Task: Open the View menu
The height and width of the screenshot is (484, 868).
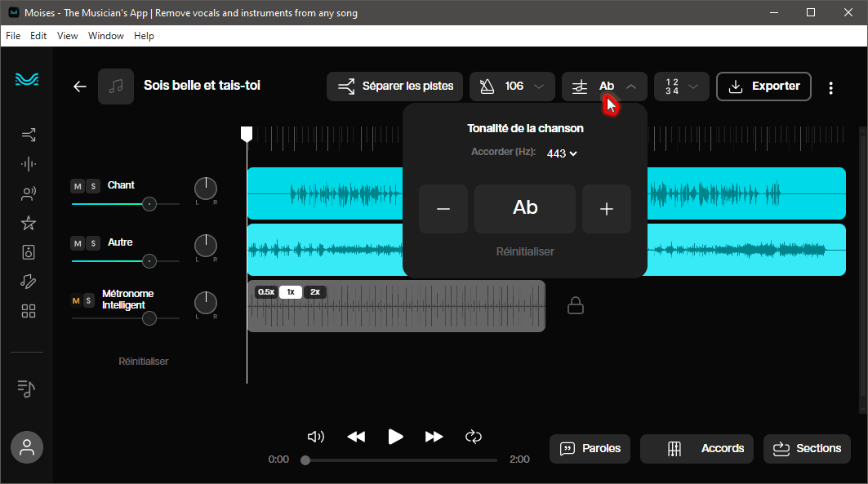Action: coord(68,36)
